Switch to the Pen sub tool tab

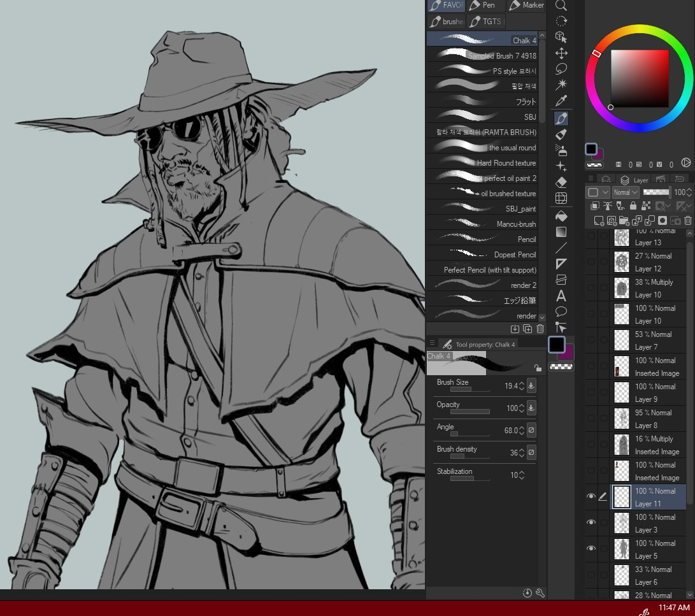pyautogui.click(x=486, y=5)
